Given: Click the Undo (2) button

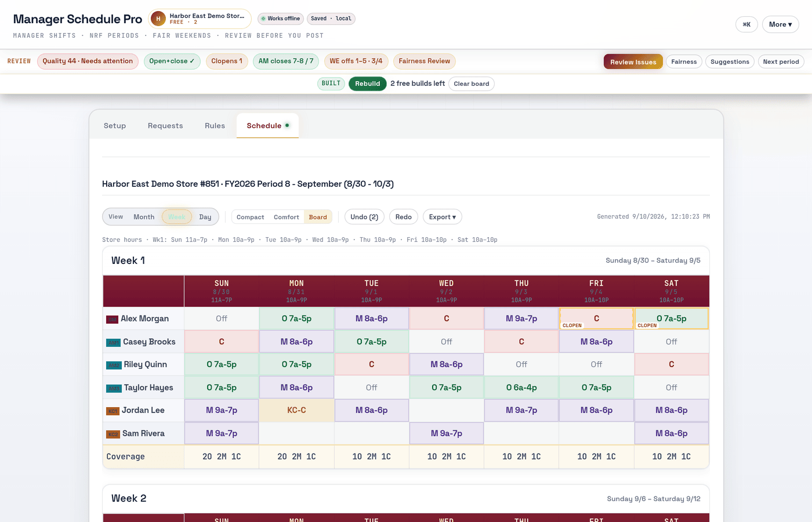Looking at the screenshot, I should pyautogui.click(x=364, y=217).
